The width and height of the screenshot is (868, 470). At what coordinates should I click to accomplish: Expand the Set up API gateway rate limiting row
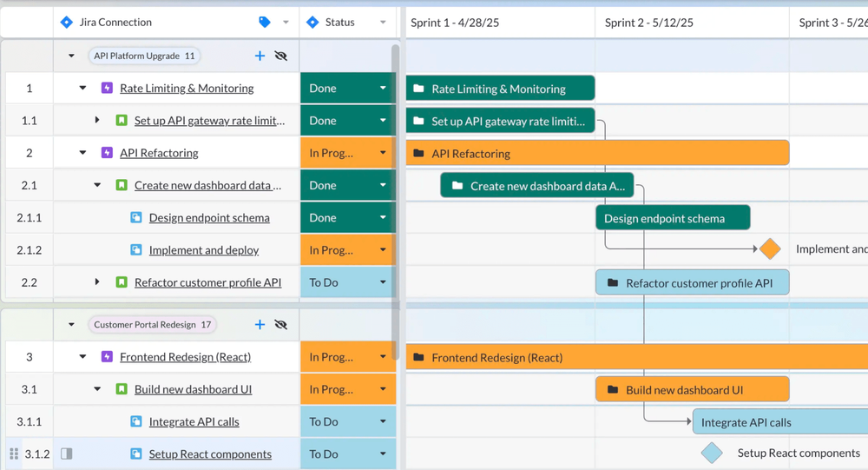(x=97, y=120)
